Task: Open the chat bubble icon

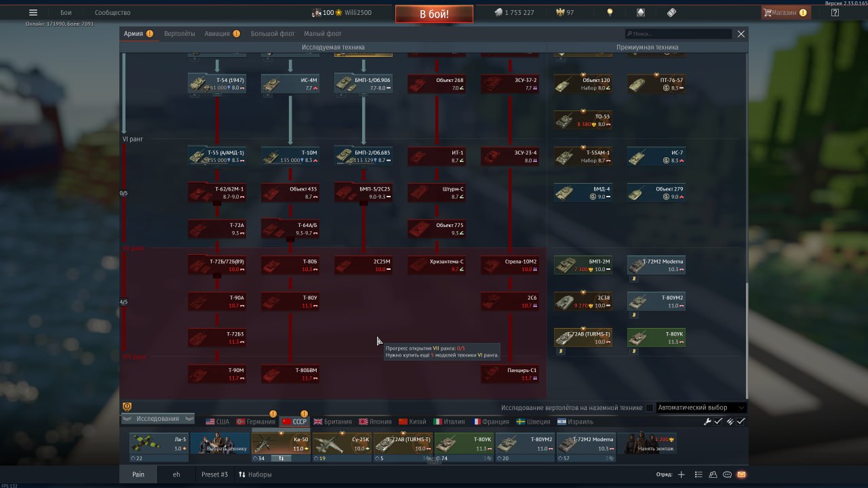Action: [727, 474]
